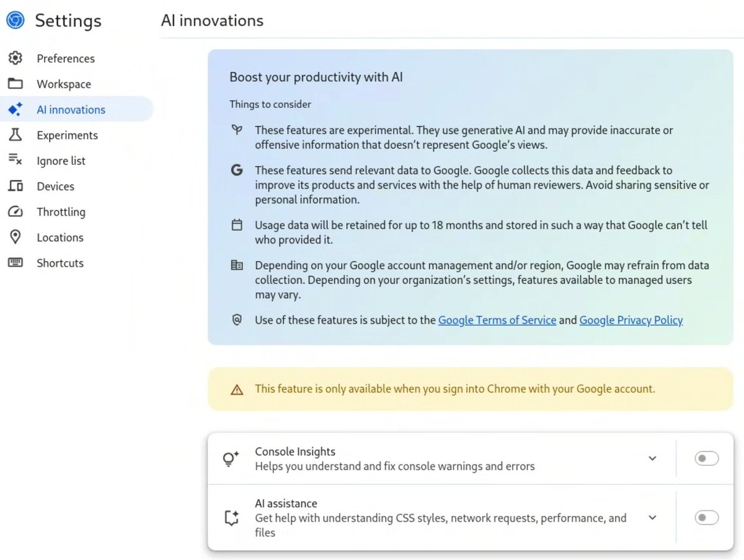The image size is (744, 560).
Task: Open the Google Terms of Service link
Action: [497, 320]
